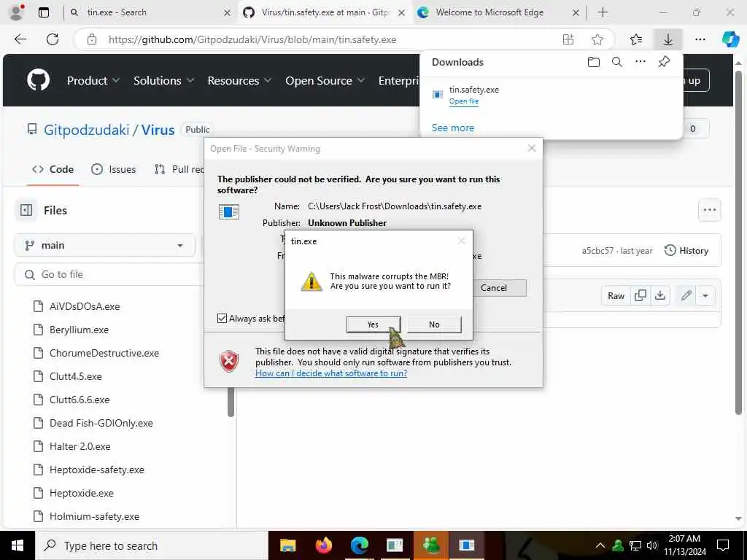747x560 pixels.
Task: Click the browser Back arrow
Action: (20, 39)
